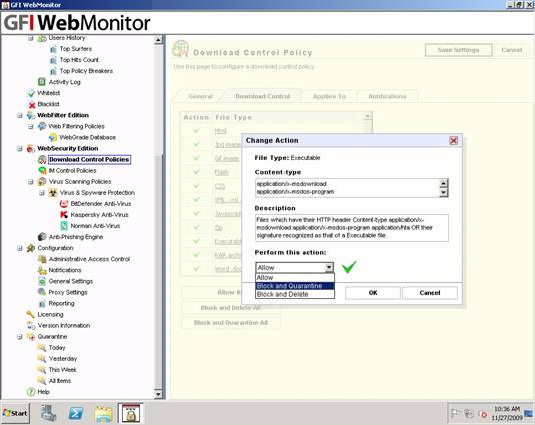The height and width of the screenshot is (425, 535).
Task: Click the Quarantine Today icon
Action: 42,348
